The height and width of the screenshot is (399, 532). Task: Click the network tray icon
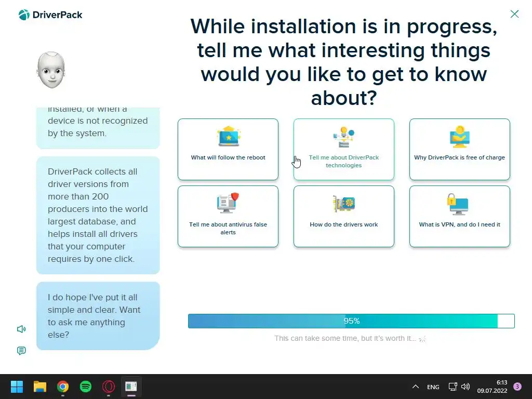(453, 387)
